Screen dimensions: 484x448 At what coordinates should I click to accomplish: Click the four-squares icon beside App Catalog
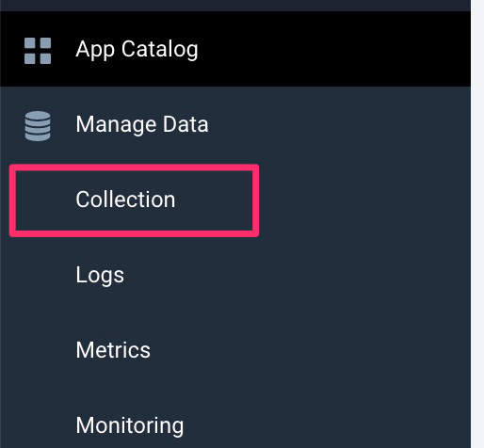38,51
